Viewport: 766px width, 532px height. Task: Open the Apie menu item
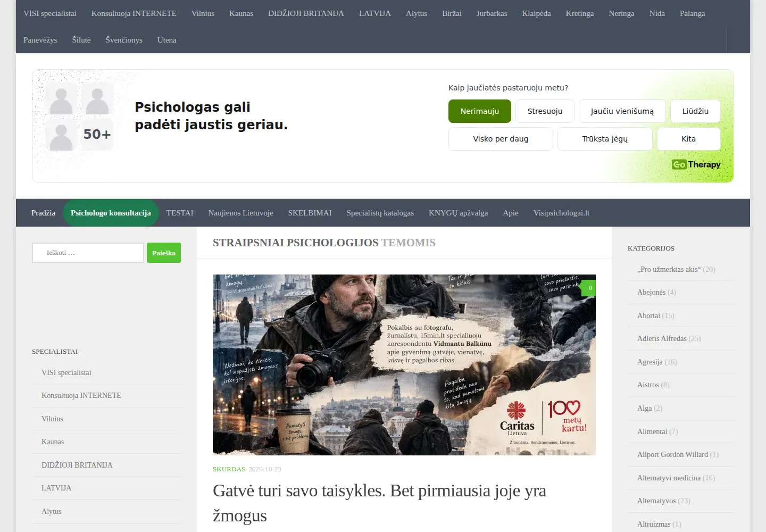coord(511,213)
